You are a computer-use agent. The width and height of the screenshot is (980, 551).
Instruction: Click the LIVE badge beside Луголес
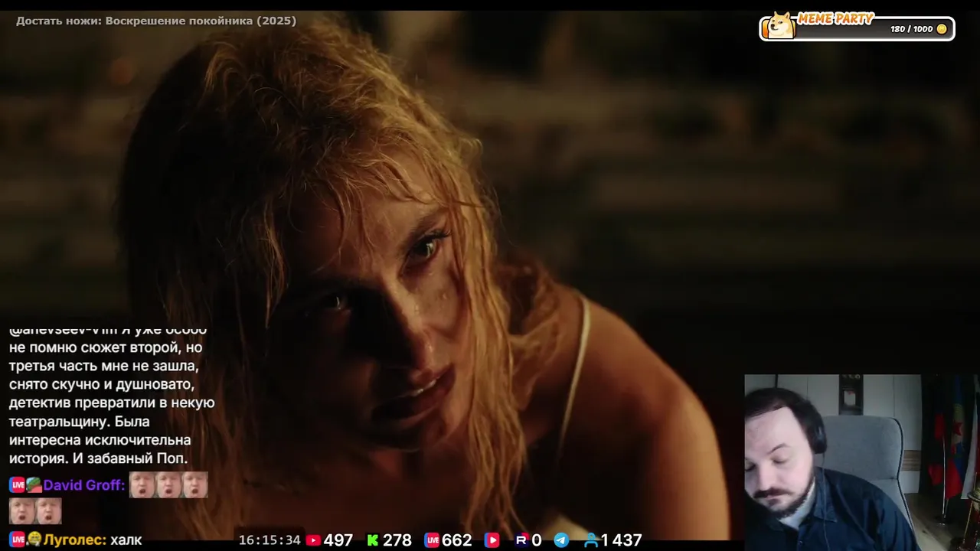click(17, 540)
